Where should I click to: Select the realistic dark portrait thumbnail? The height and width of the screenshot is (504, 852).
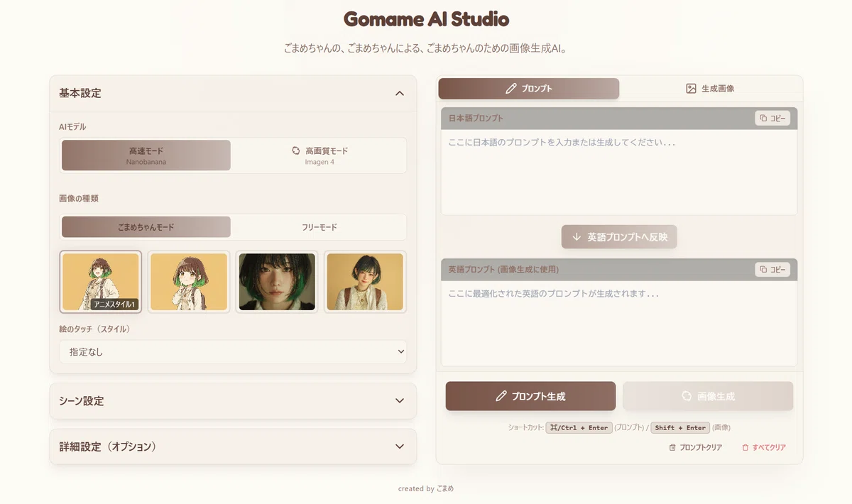[277, 282]
